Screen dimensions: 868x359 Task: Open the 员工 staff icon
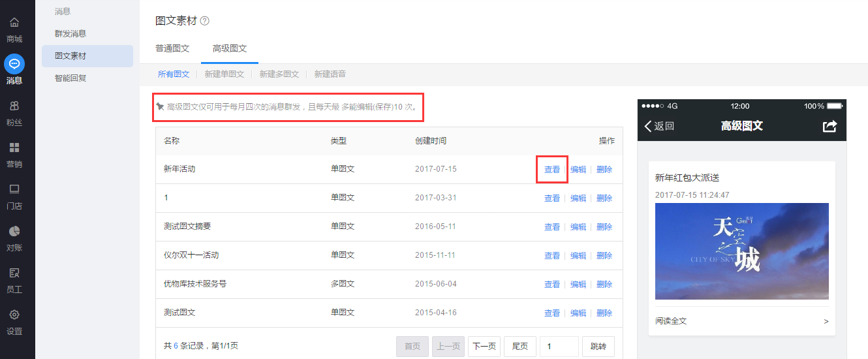14,273
